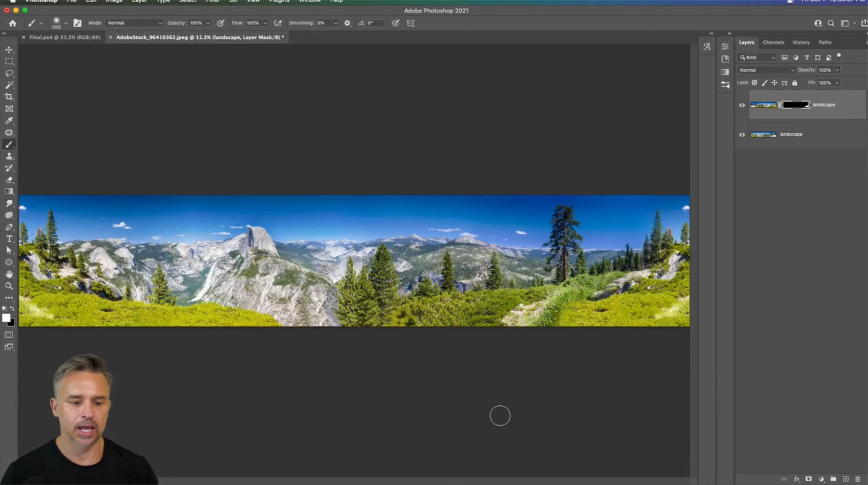Click the Home screen button

[12, 23]
